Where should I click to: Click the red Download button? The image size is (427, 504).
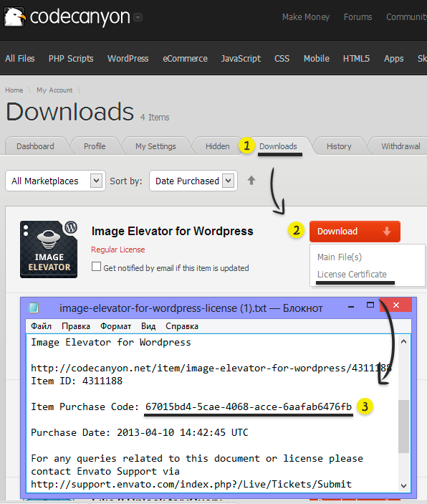(355, 232)
